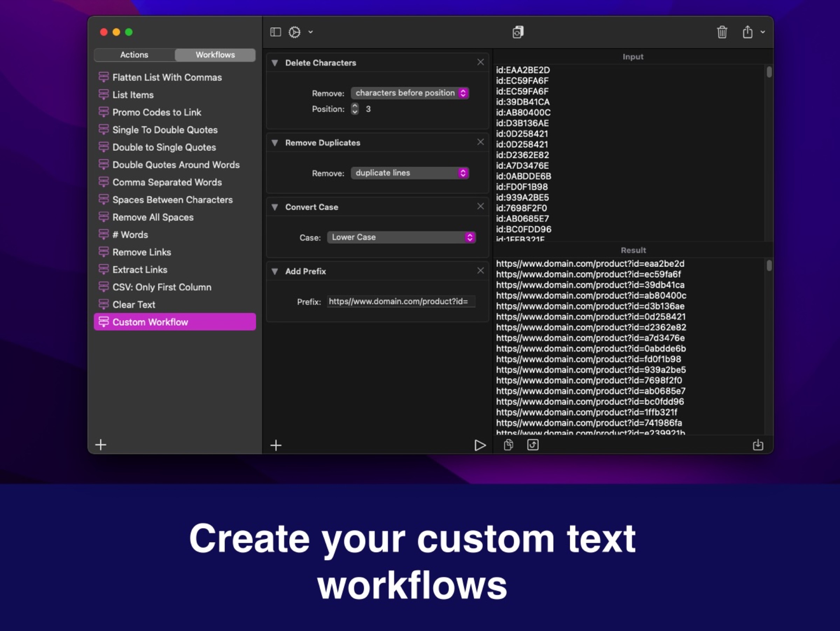The width and height of the screenshot is (840, 631).
Task: Collapse the Convert Case action
Action: click(275, 207)
